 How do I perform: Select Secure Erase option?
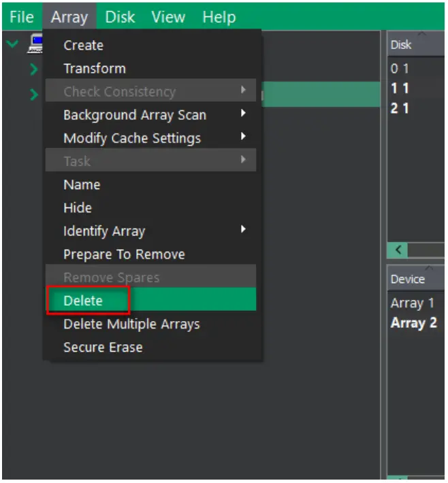pyautogui.click(x=103, y=347)
